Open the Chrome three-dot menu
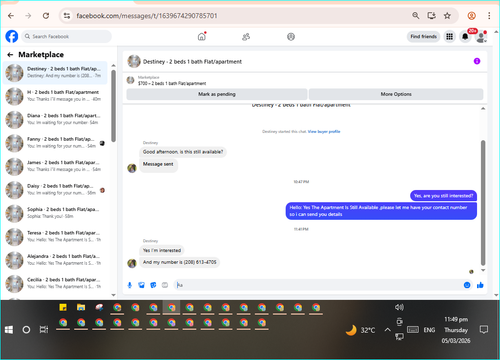Viewport: 500px width, 360px height. click(x=489, y=16)
